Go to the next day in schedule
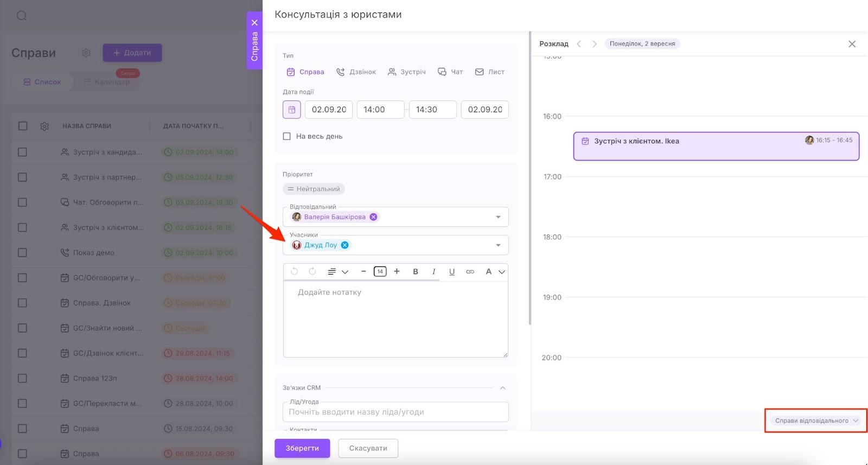The image size is (868, 465). (595, 44)
